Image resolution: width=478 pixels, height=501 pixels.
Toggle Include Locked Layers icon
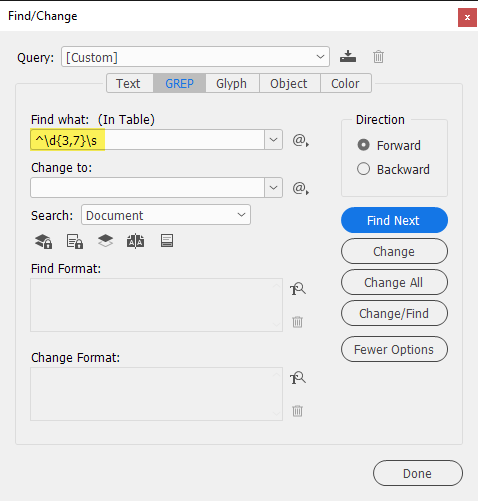[43, 241]
